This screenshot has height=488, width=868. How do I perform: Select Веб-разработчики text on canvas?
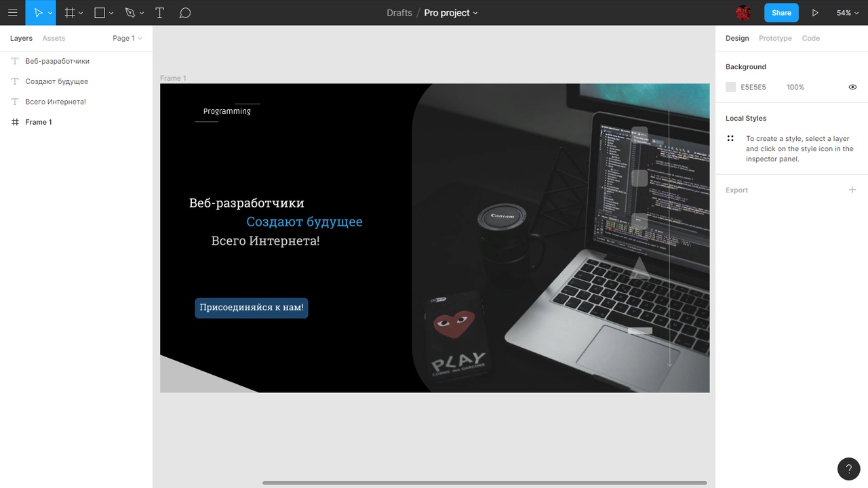point(247,203)
